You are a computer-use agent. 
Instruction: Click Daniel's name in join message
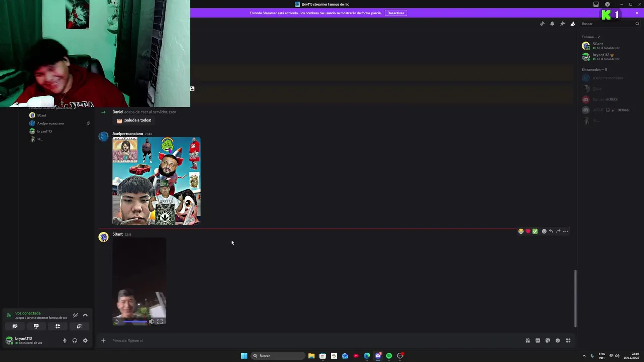pyautogui.click(x=118, y=112)
